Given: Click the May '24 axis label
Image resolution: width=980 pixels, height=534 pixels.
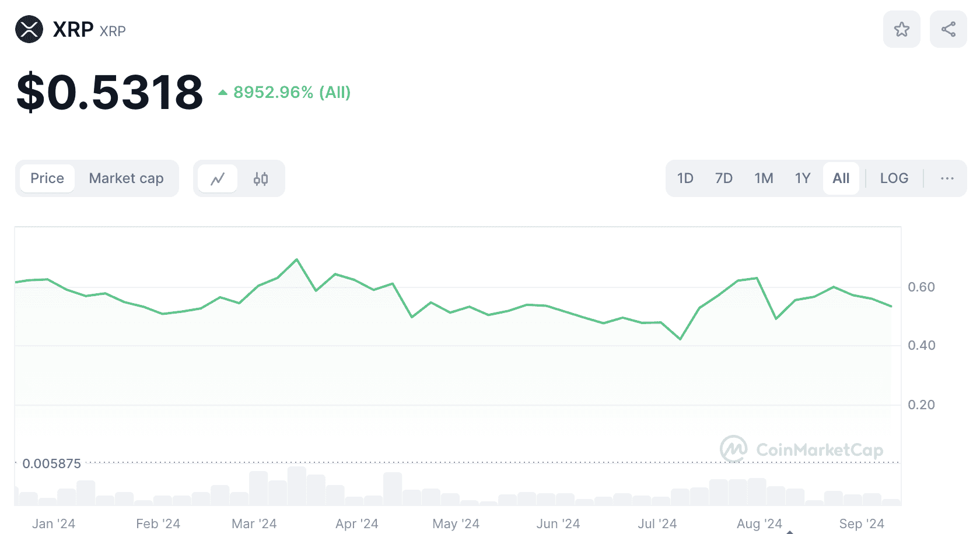Looking at the screenshot, I should point(456,524).
